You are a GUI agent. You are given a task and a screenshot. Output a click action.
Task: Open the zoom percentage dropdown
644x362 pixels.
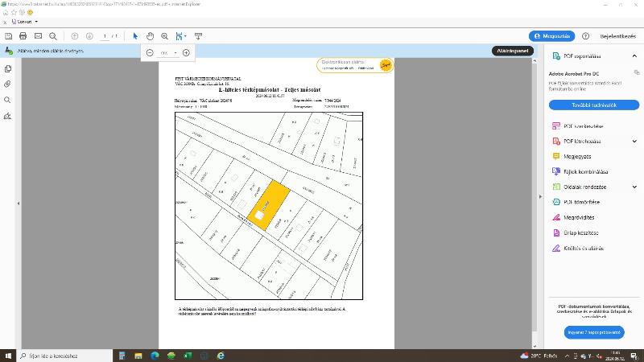click(175, 52)
